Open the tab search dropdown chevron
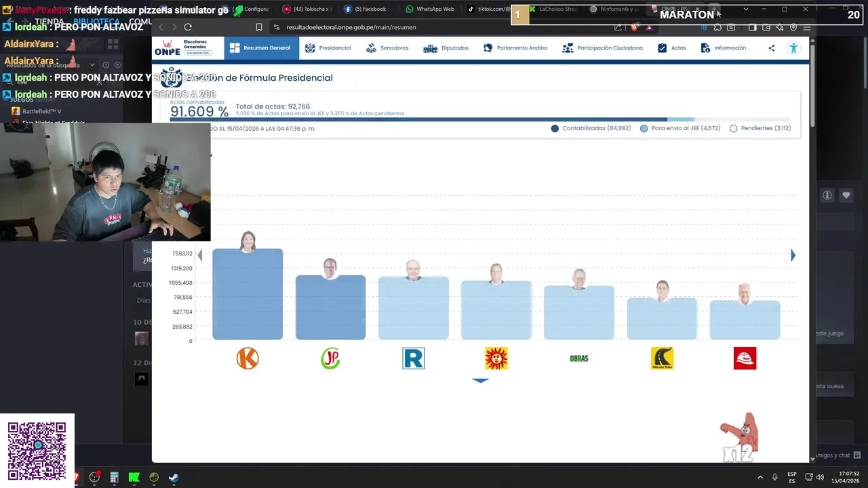The width and height of the screenshot is (868, 488). pyautogui.click(x=745, y=9)
